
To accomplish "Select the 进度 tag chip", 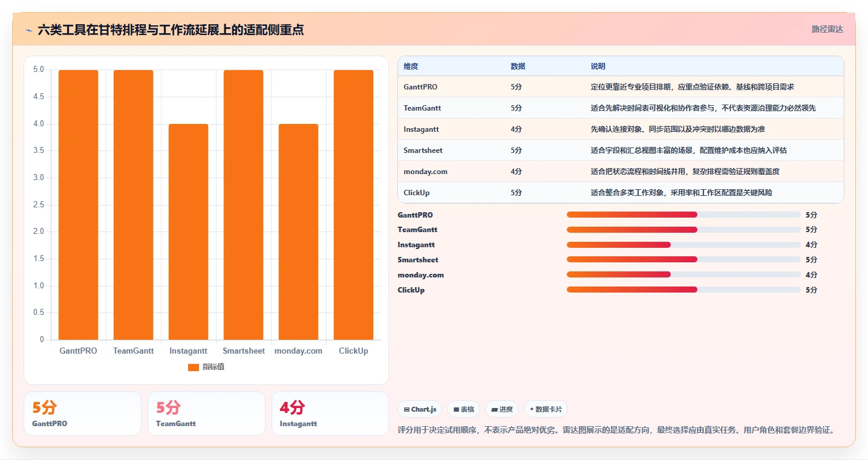I will pos(502,409).
